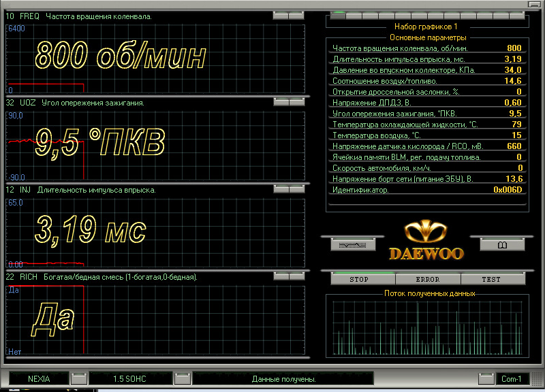Click the 'Скорость автомобиля, км/ч.' row
The image size is (545, 392).
pyautogui.click(x=427, y=168)
